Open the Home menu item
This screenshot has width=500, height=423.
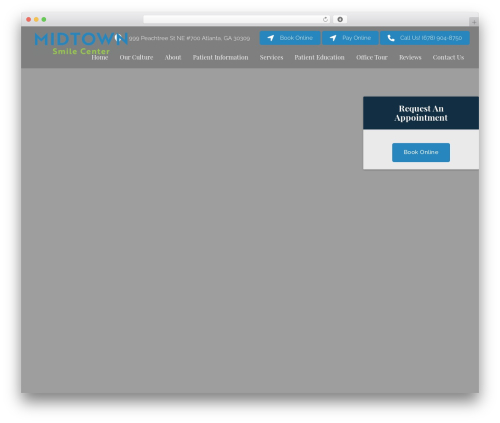tap(100, 57)
